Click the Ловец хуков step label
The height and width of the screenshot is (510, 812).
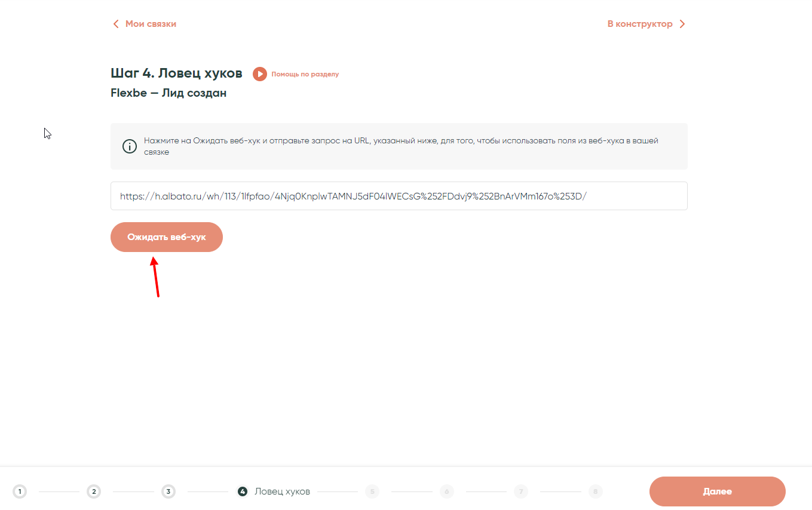(x=282, y=491)
